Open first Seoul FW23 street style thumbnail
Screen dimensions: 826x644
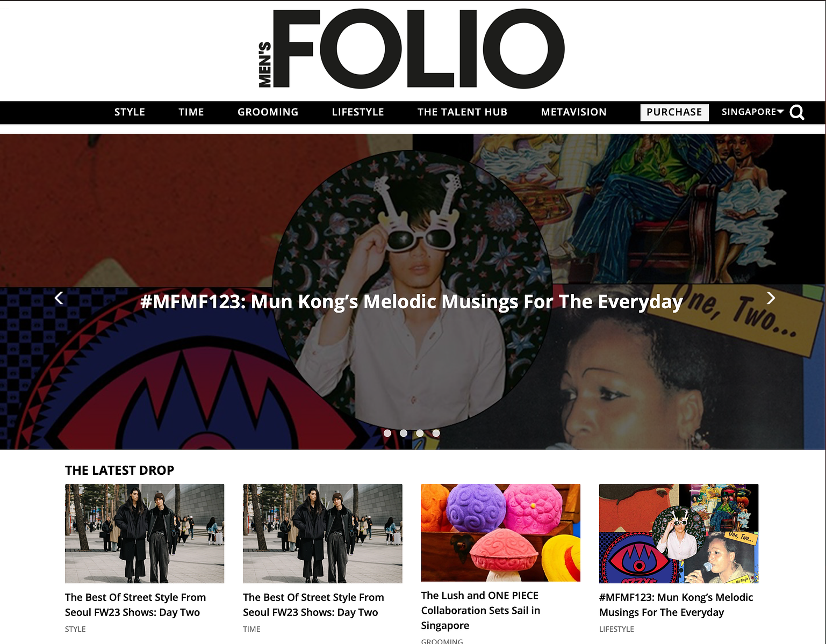(145, 534)
